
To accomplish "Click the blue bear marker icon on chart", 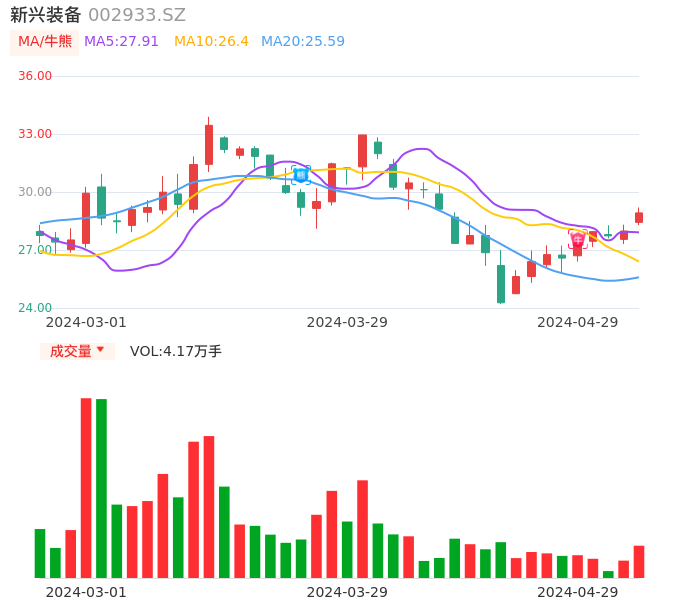I will click(x=300, y=174).
